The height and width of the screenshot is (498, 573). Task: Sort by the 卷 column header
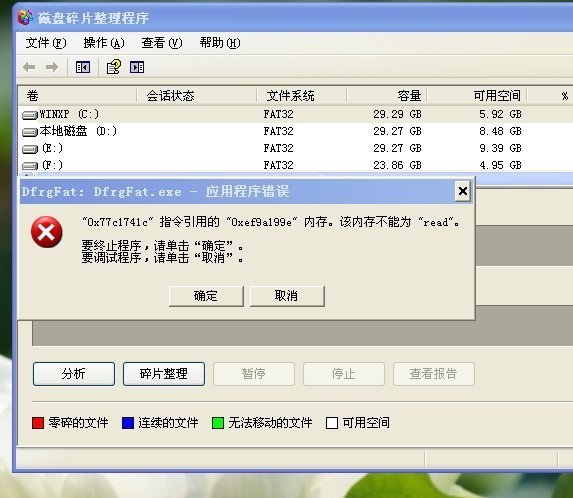point(77,96)
